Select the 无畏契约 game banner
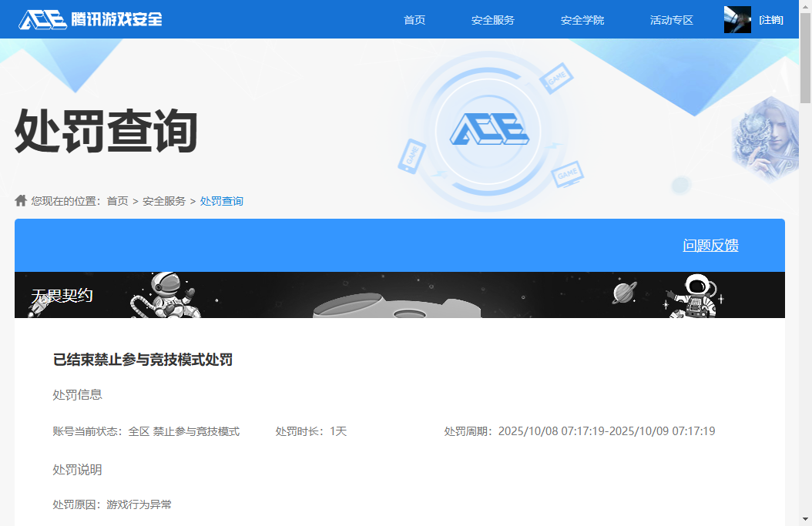 [x=62, y=294]
